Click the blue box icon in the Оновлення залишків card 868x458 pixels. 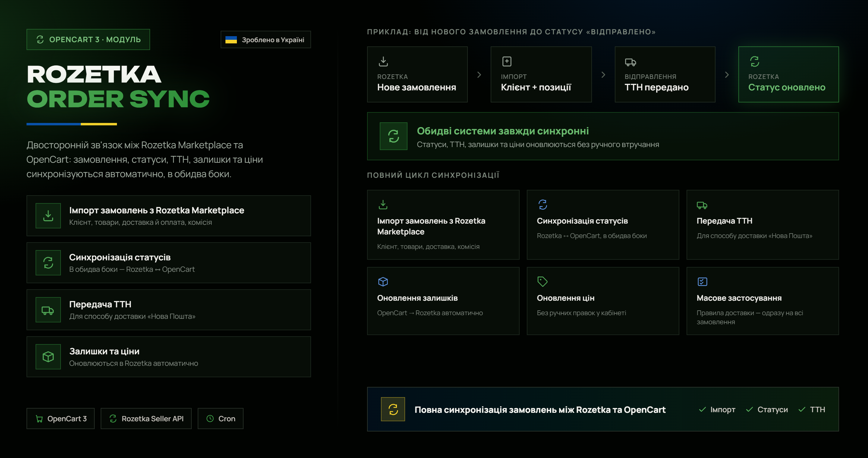tap(383, 281)
